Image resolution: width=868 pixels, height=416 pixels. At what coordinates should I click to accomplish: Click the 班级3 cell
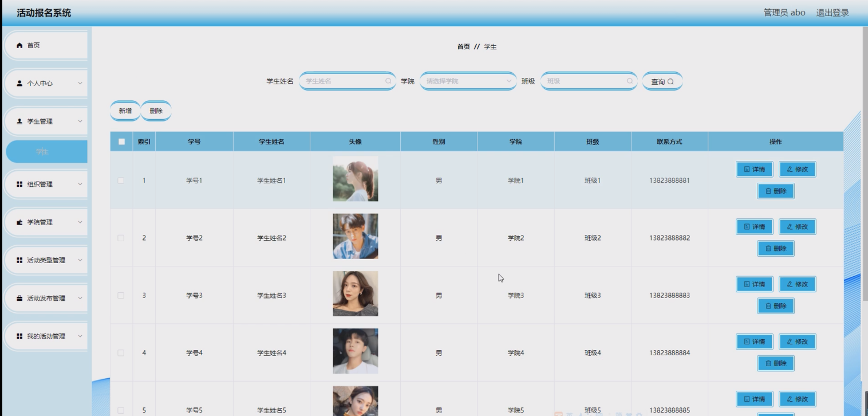[593, 296]
